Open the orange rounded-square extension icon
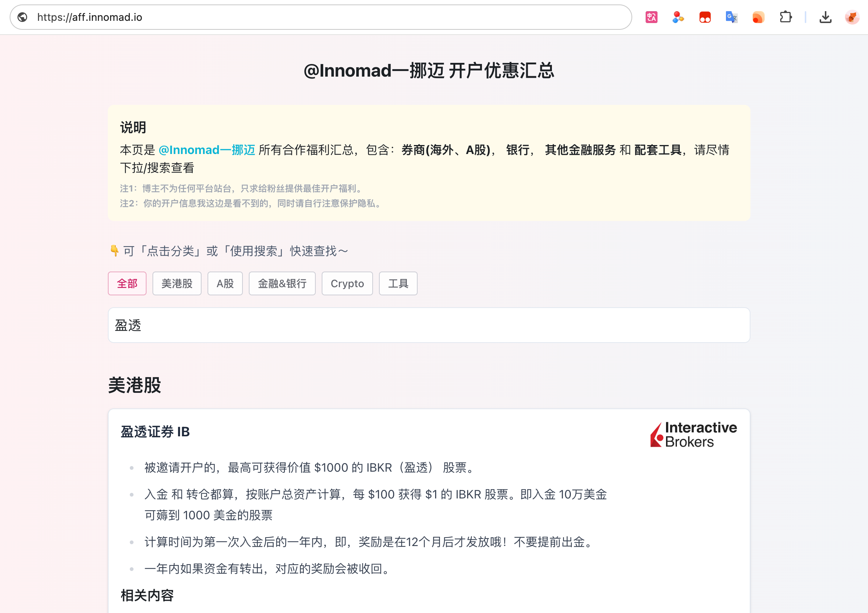Image resolution: width=868 pixels, height=613 pixels. (759, 17)
